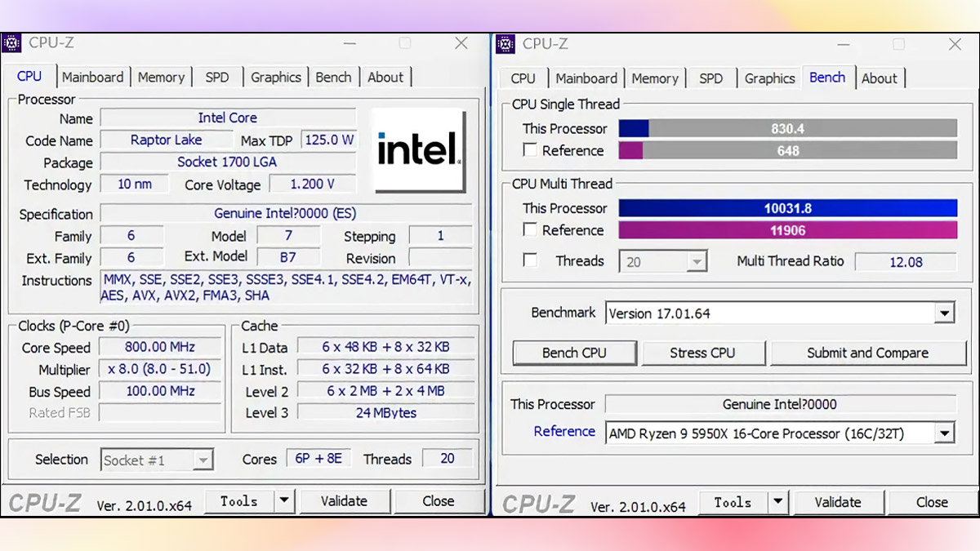Image resolution: width=980 pixels, height=551 pixels.
Task: Open the Mainboard tab in the left window
Action: click(93, 78)
